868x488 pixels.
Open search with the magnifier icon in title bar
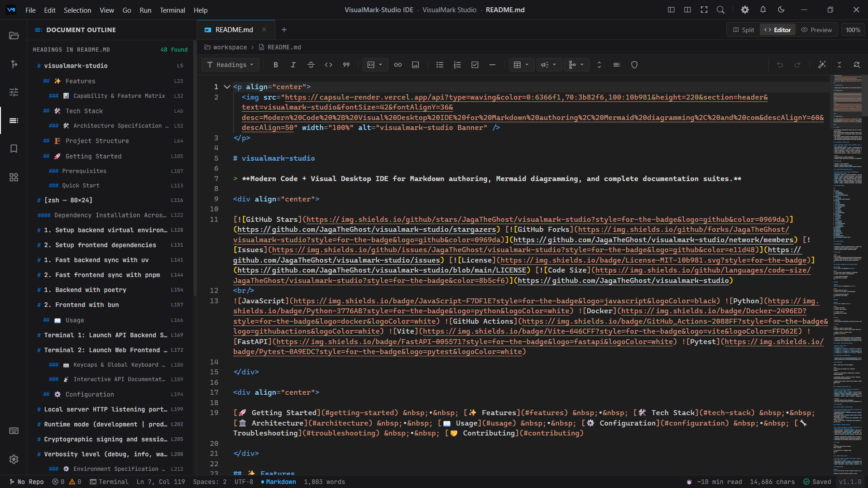pos(720,10)
